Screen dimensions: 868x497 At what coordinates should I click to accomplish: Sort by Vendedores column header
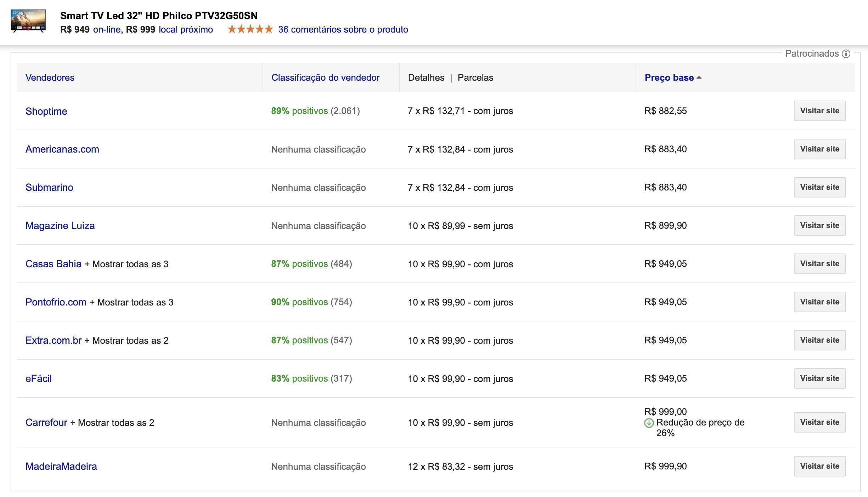pyautogui.click(x=50, y=78)
